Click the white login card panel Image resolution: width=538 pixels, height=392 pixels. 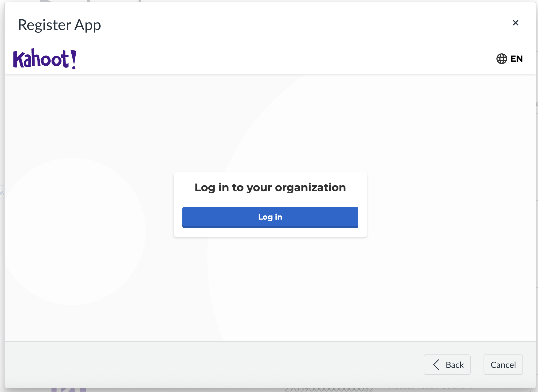pos(270,204)
